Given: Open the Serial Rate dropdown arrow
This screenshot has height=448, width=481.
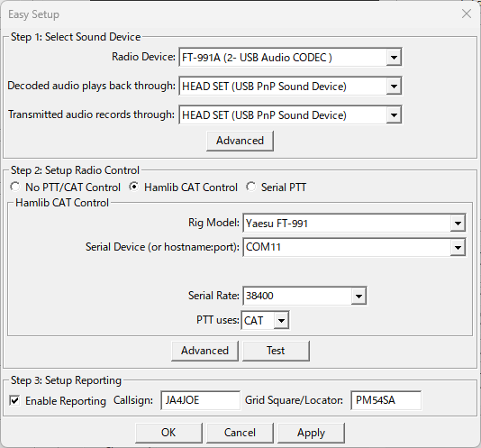Looking at the screenshot, I should pos(358,296).
